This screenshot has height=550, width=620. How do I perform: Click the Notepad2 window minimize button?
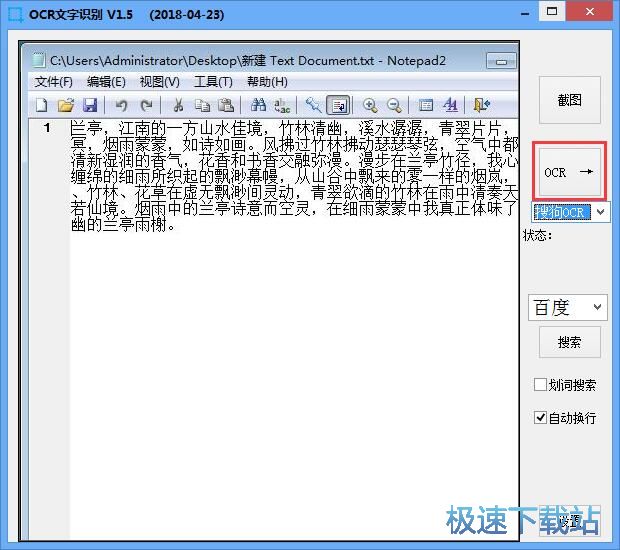point(501,62)
